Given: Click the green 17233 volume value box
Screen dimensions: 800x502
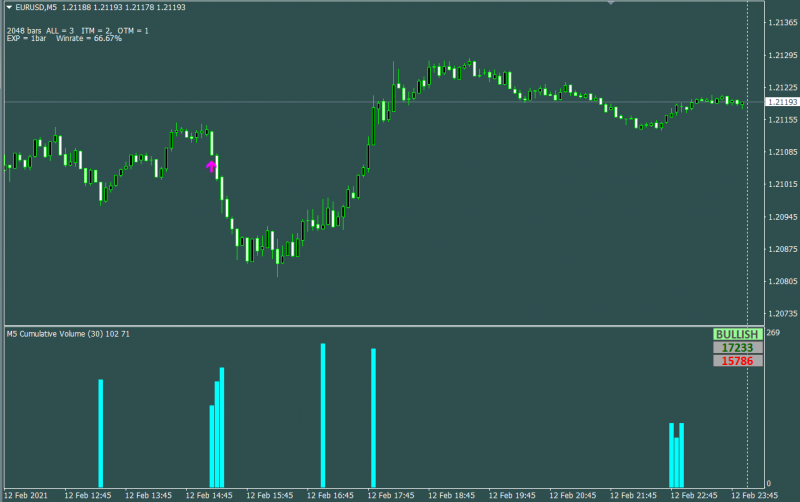Looking at the screenshot, I should 737,347.
